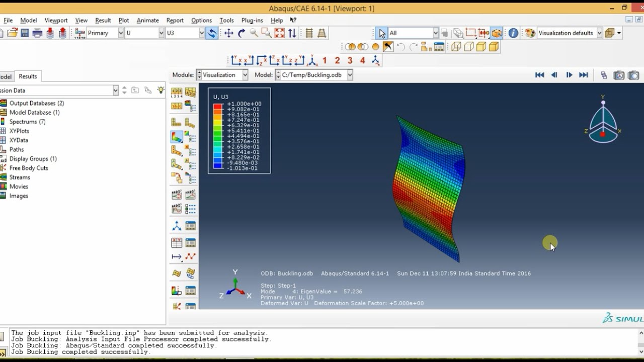Open the color code palette icon
Viewport: 644px width, 362px height.
530,33
